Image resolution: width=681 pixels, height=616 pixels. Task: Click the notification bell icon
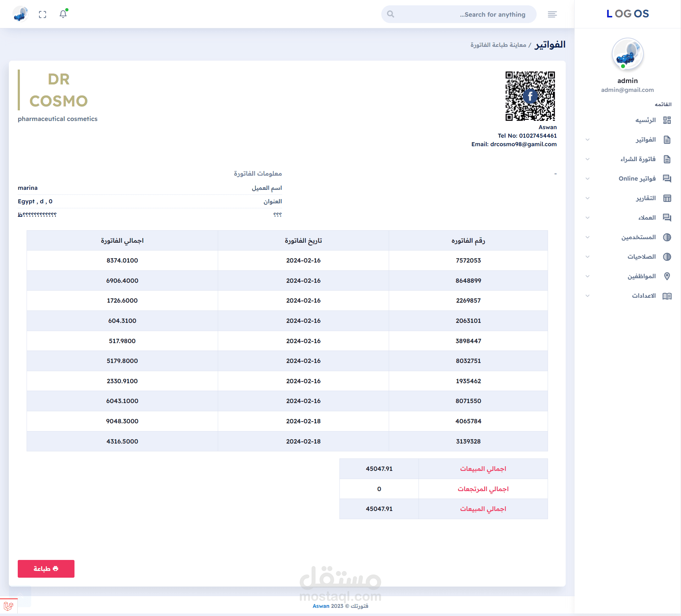[63, 14]
